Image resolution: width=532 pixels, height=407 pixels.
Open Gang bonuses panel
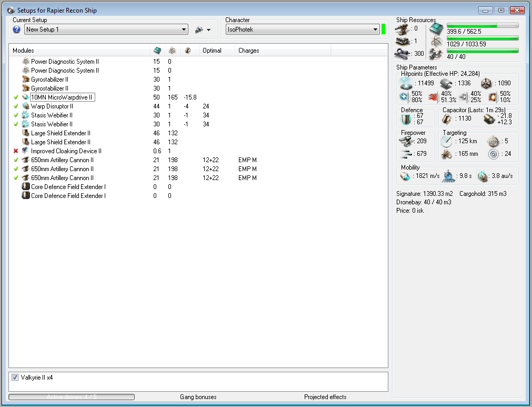point(198,397)
